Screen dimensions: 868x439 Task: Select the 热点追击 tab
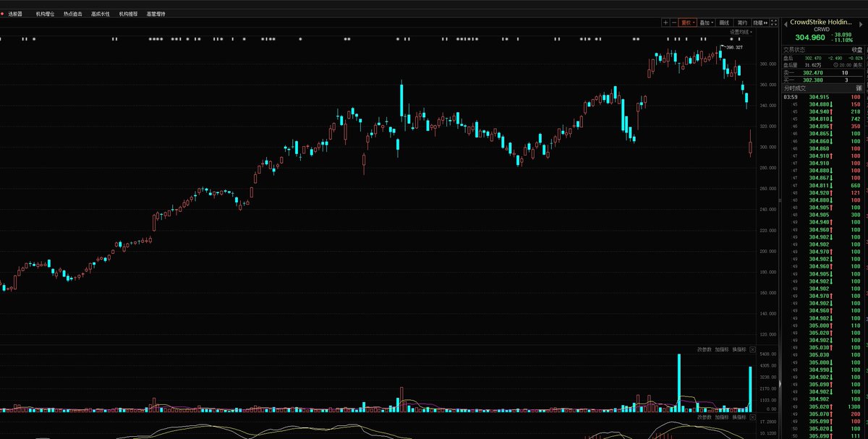click(72, 14)
